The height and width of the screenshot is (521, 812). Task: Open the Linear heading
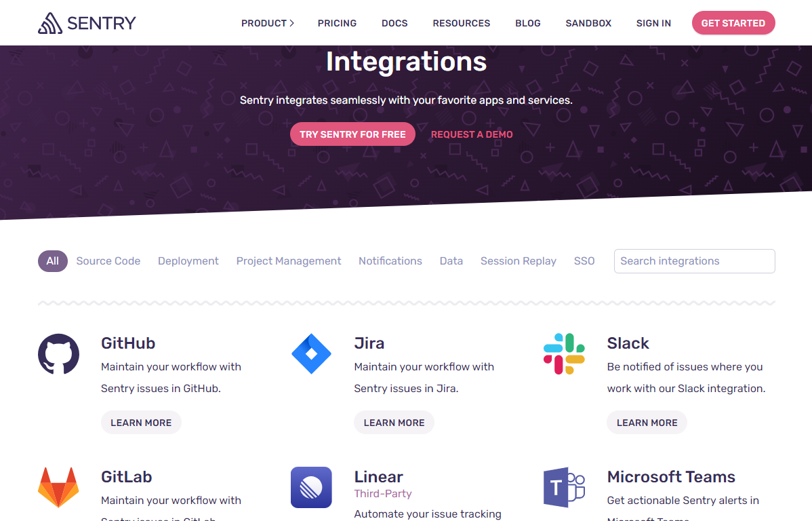379,477
